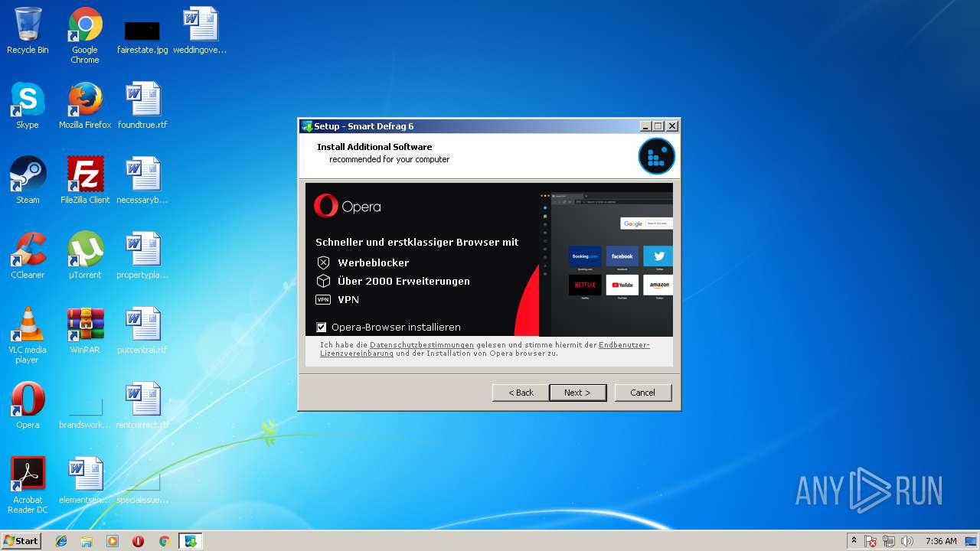
Task: Open Internet Explorer from the taskbar
Action: [61, 541]
